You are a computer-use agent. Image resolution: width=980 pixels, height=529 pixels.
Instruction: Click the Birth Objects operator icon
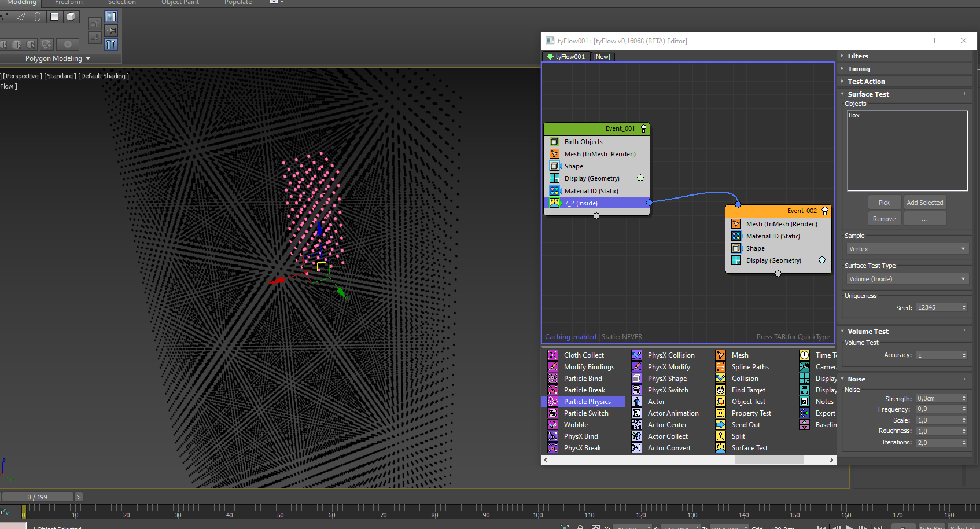554,142
